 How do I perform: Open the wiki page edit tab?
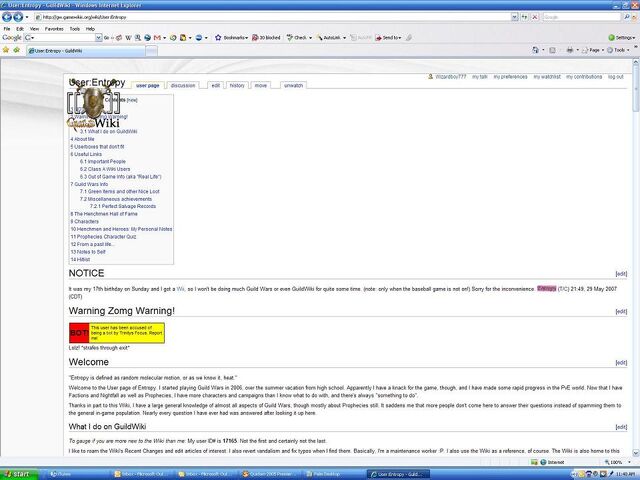(x=216, y=86)
